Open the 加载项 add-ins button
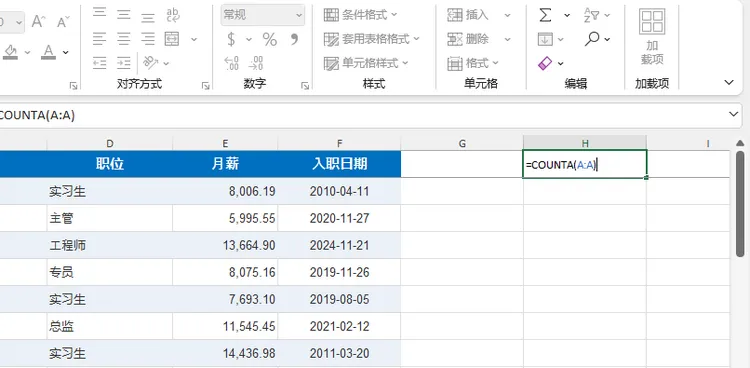The image size is (750, 368). (652, 37)
